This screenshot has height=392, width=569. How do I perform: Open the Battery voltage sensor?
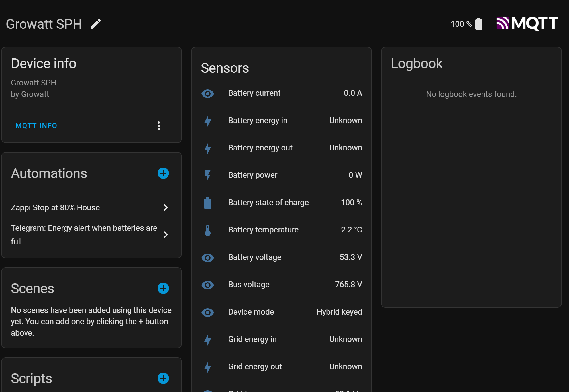(x=282, y=257)
